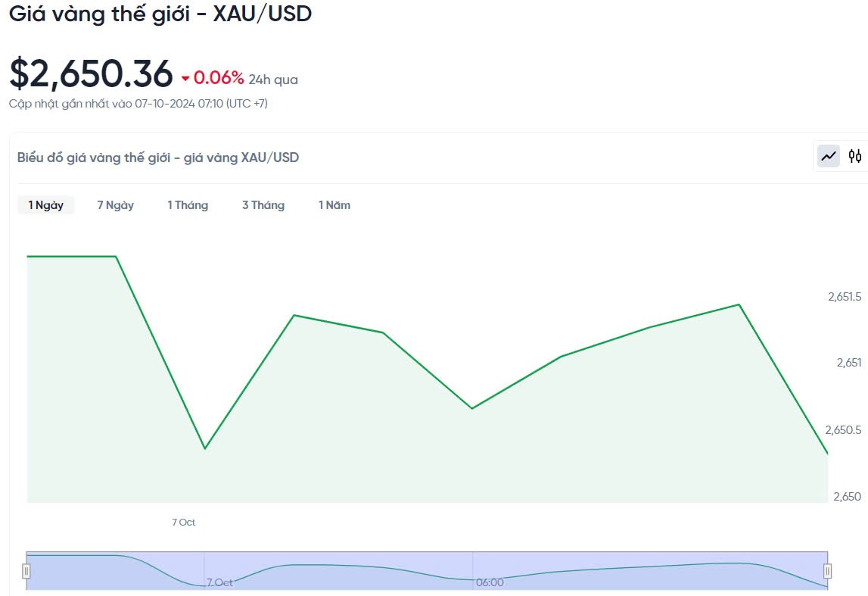This screenshot has height=596, width=868.
Task: Click the 2,651.5 y-axis label
Action: [x=845, y=296]
